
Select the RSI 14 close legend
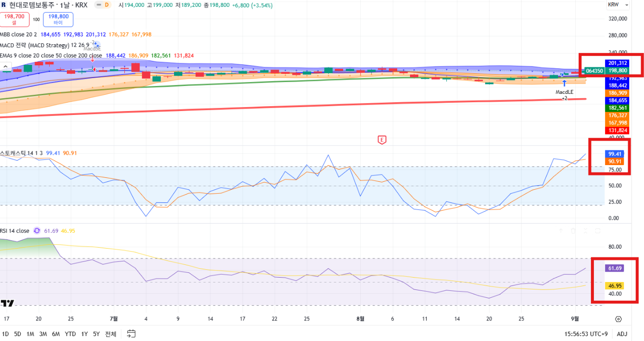tap(15, 230)
